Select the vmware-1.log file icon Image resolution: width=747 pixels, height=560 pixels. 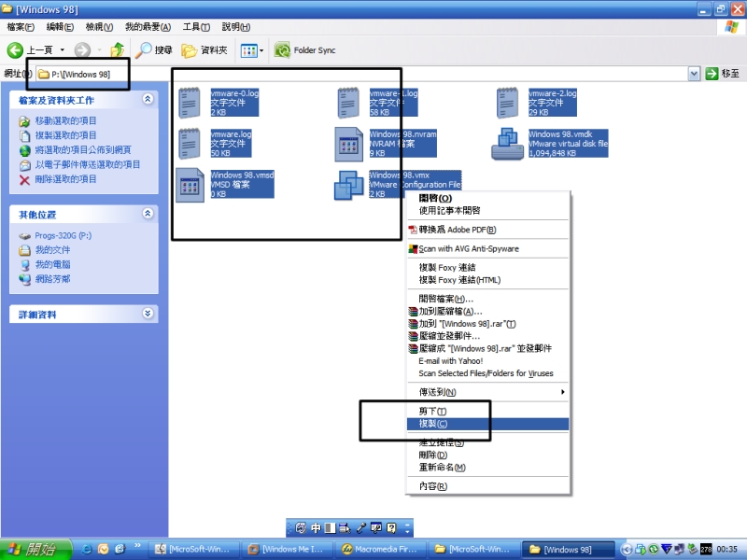pyautogui.click(x=348, y=103)
